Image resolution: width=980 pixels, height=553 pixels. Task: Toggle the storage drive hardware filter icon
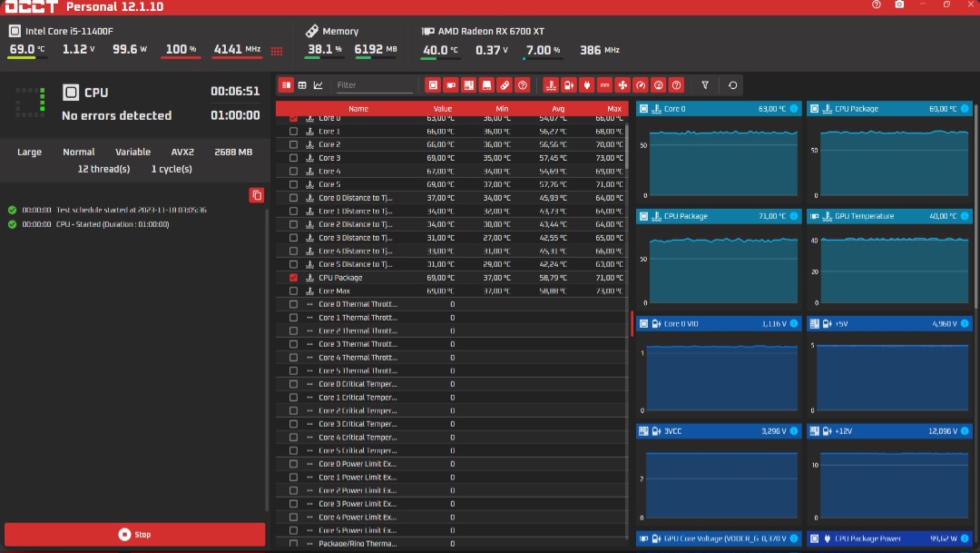[487, 85]
